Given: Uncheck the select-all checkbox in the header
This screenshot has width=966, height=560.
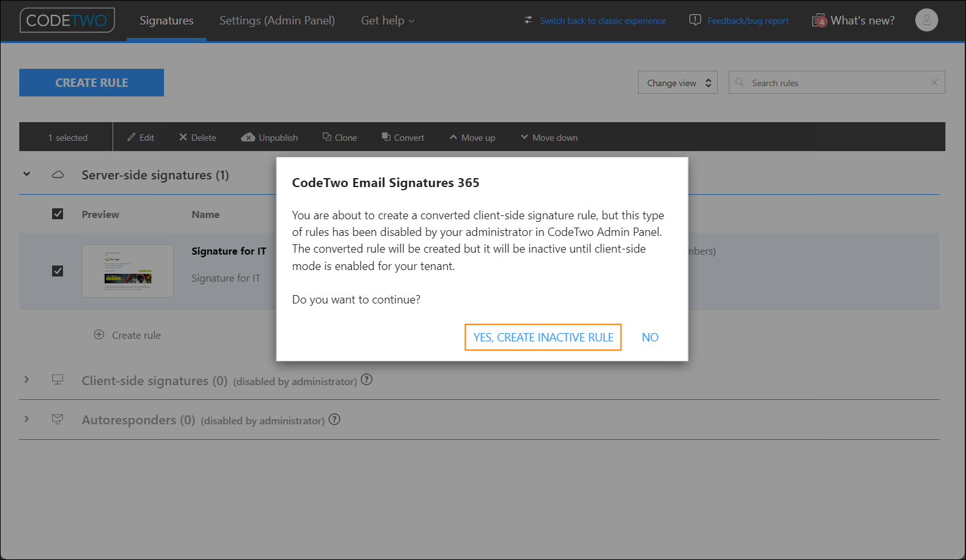Looking at the screenshot, I should 57,213.
